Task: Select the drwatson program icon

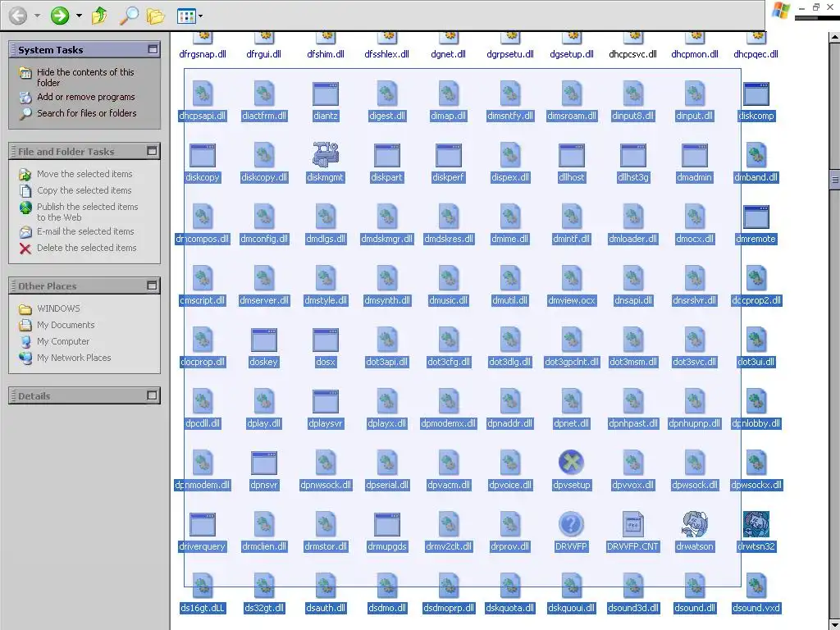Action: (694, 524)
